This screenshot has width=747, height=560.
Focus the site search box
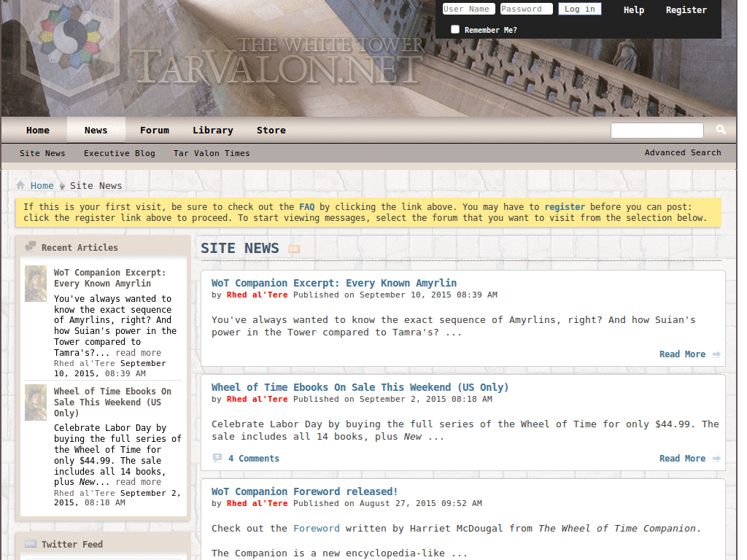point(657,130)
